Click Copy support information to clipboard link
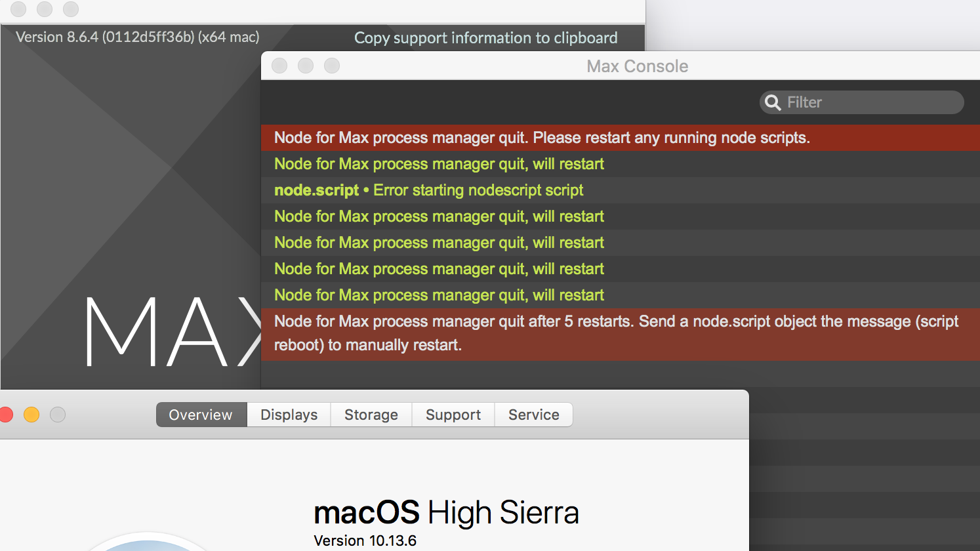980x551 pixels. pyautogui.click(x=485, y=38)
